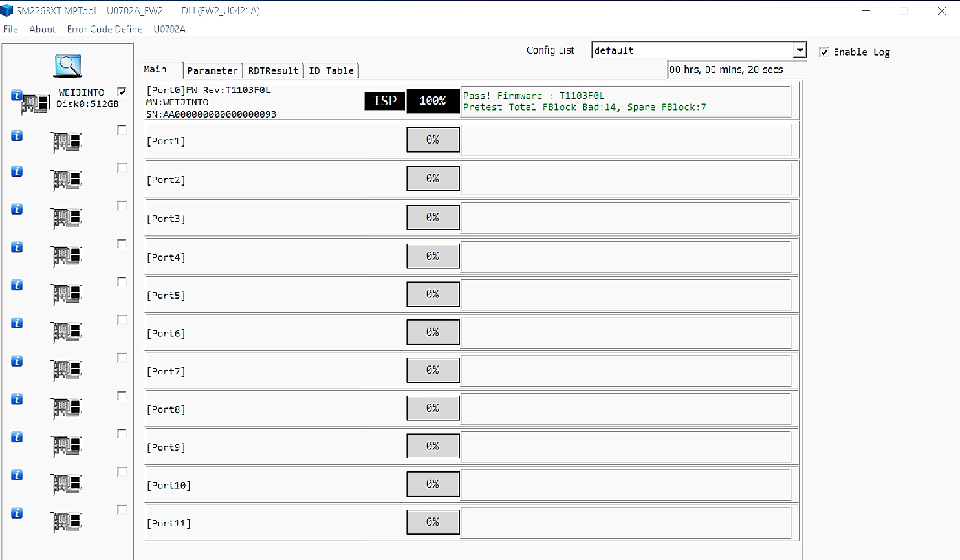Open info icon for sidebar slot aligned with Port9
The image size is (960, 560).
pyautogui.click(x=17, y=437)
